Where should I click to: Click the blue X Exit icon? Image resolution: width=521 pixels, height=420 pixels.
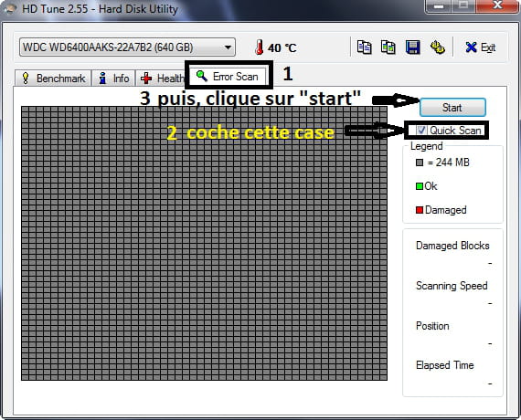pos(471,47)
